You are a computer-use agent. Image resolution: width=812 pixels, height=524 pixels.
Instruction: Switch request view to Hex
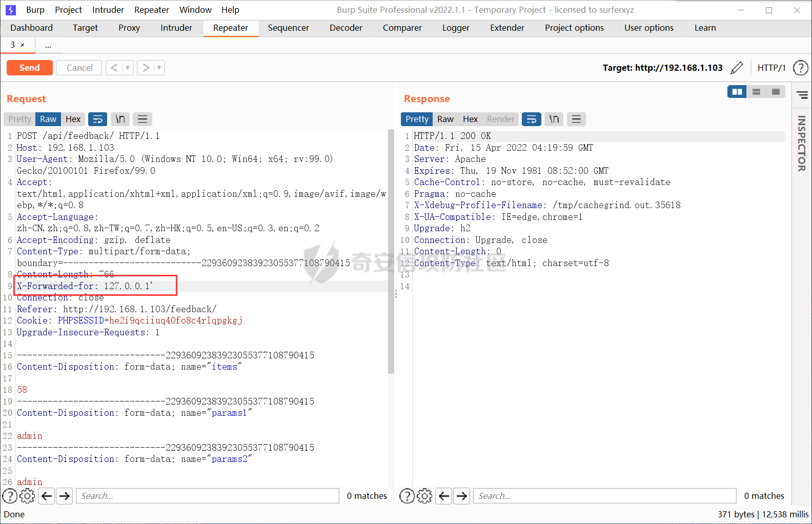click(x=73, y=119)
